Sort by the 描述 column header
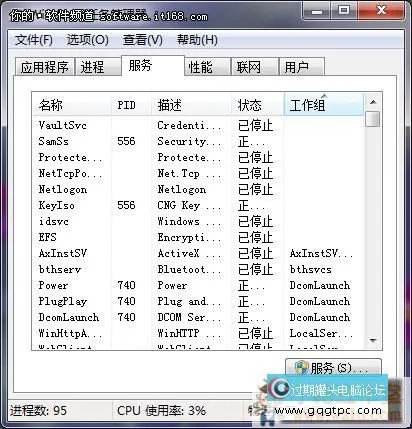 pyautogui.click(x=191, y=105)
